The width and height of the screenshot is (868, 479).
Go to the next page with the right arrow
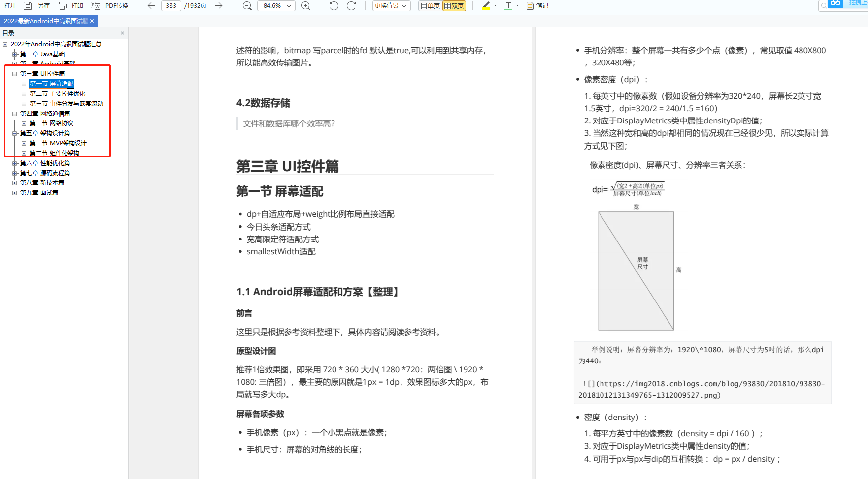[219, 6]
